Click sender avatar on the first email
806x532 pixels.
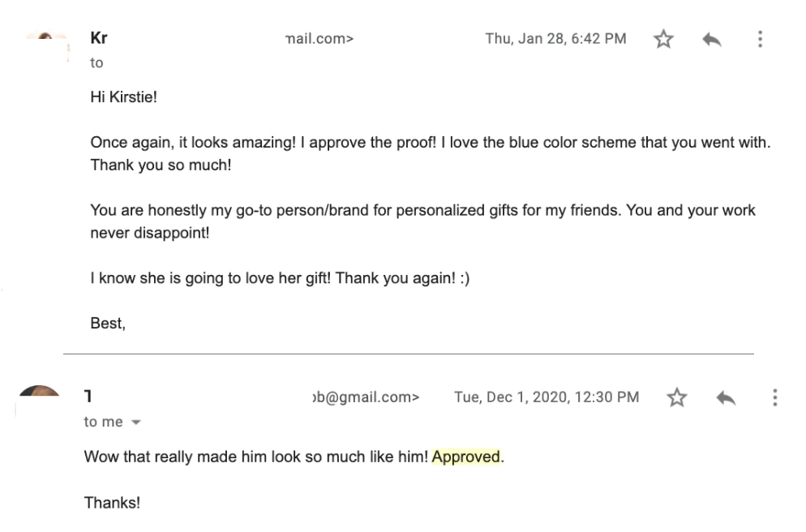[x=45, y=38]
